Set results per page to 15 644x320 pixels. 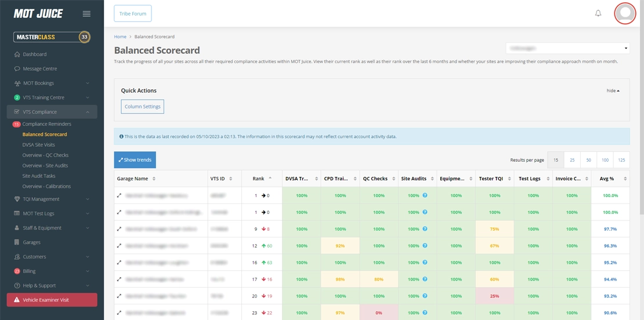(x=556, y=160)
